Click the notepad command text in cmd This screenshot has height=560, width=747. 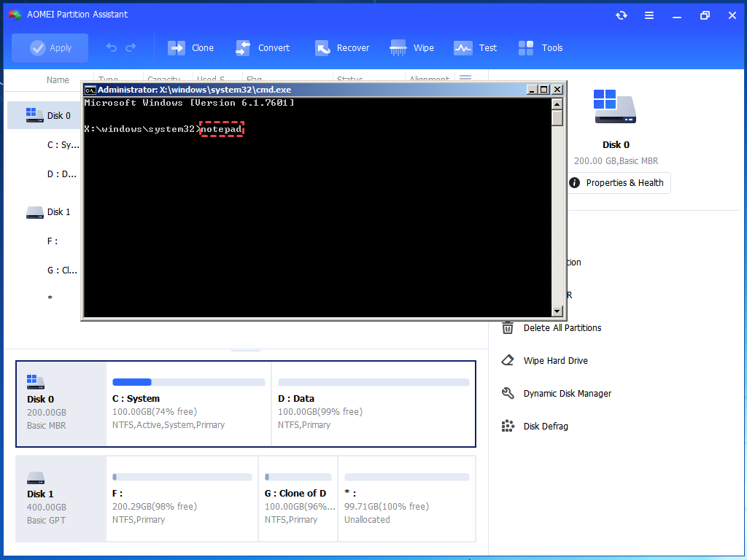click(x=222, y=129)
